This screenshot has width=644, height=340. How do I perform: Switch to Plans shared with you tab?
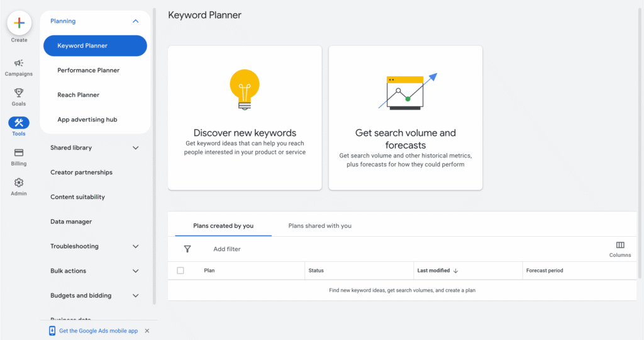320,225
